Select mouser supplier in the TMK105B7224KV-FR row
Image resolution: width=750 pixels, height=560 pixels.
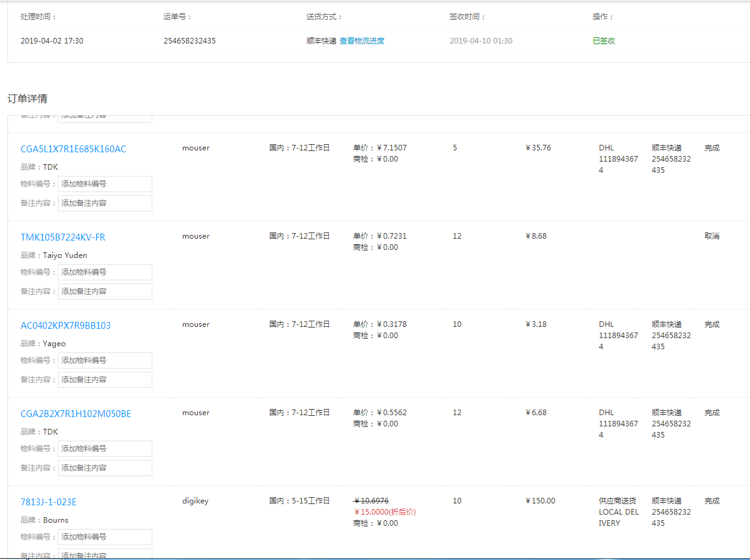click(x=196, y=236)
